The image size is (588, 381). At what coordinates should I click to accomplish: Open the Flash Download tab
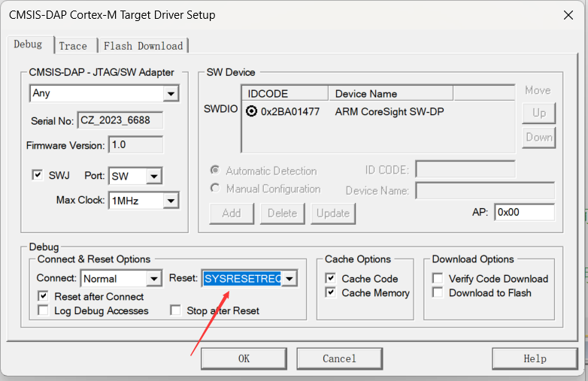(144, 46)
